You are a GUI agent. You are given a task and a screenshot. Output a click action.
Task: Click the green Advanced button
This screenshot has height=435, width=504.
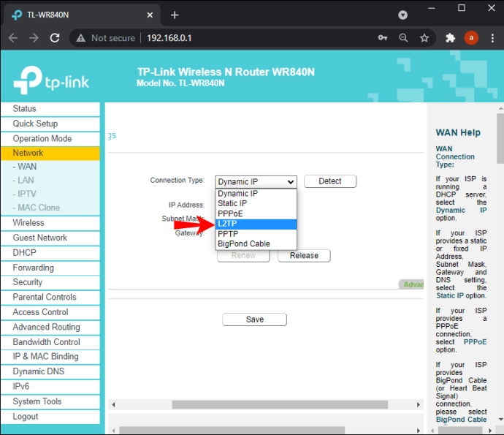coord(411,284)
